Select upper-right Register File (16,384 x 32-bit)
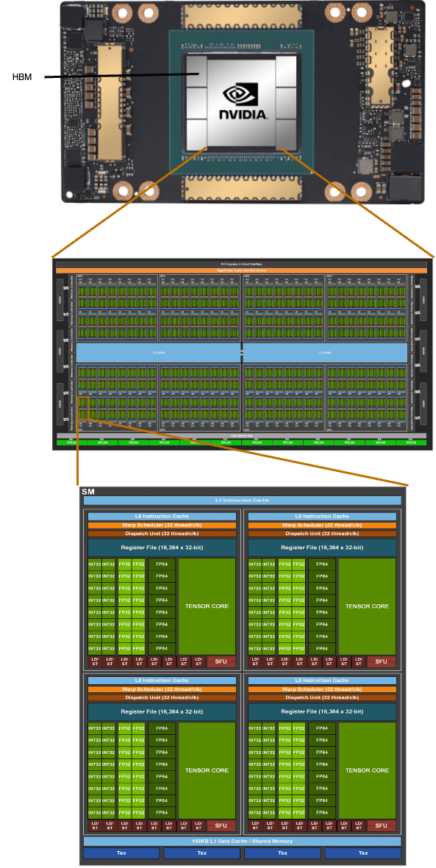Viewport: 436px width, 868px height. click(322, 548)
